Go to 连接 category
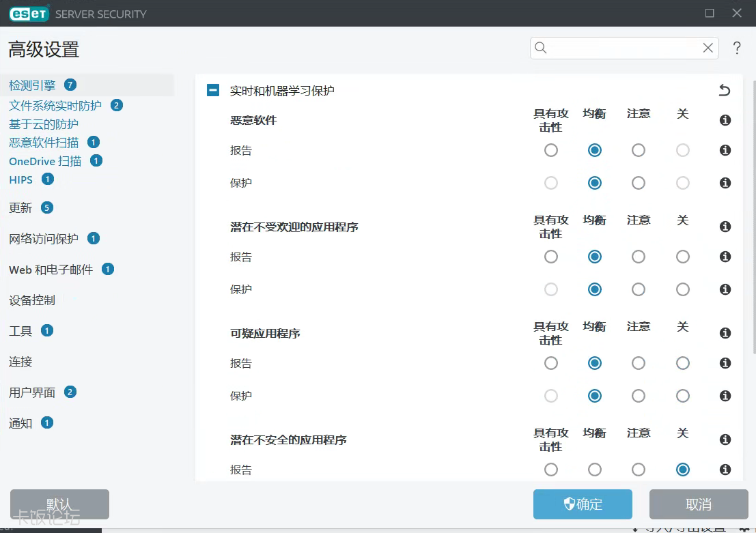 pos(20,362)
